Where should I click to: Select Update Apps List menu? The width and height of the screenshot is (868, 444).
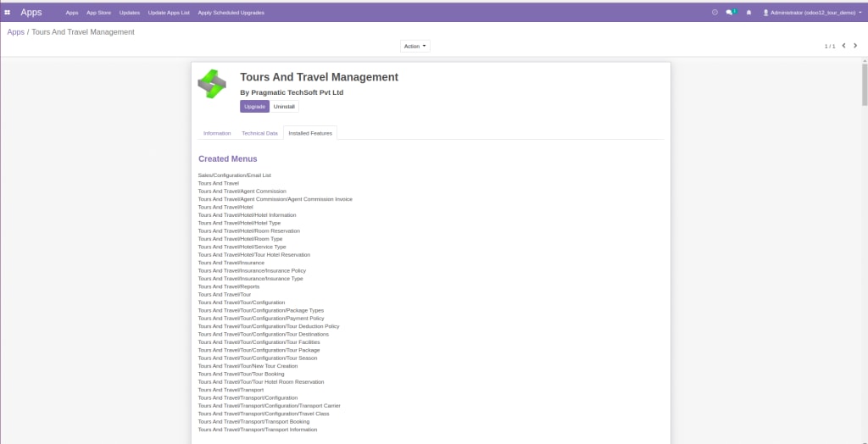[169, 12]
